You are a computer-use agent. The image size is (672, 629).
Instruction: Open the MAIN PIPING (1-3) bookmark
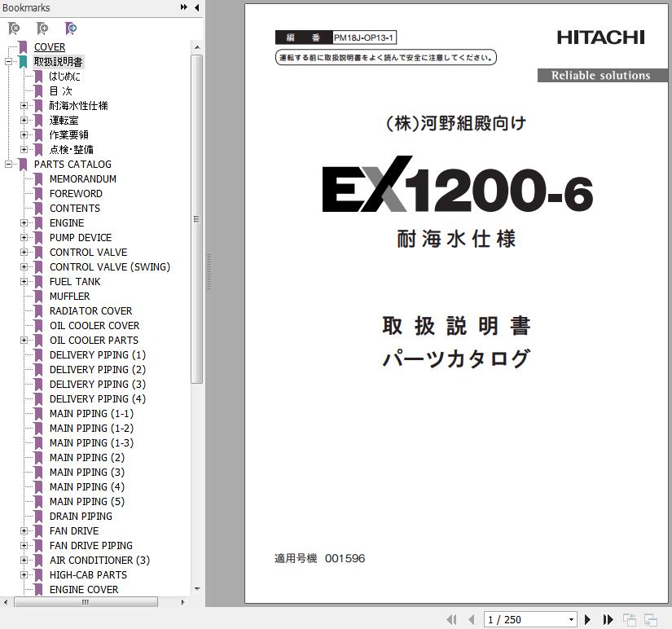[x=92, y=443]
